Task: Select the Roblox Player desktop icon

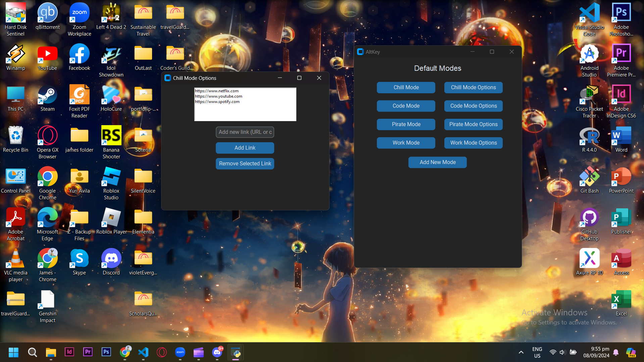Action: click(111, 221)
